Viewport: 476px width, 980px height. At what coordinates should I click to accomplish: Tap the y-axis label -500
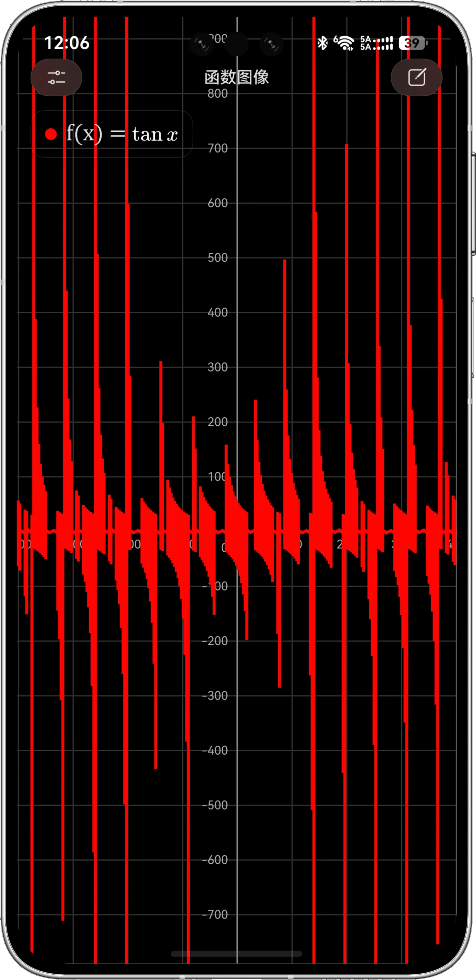point(215,805)
